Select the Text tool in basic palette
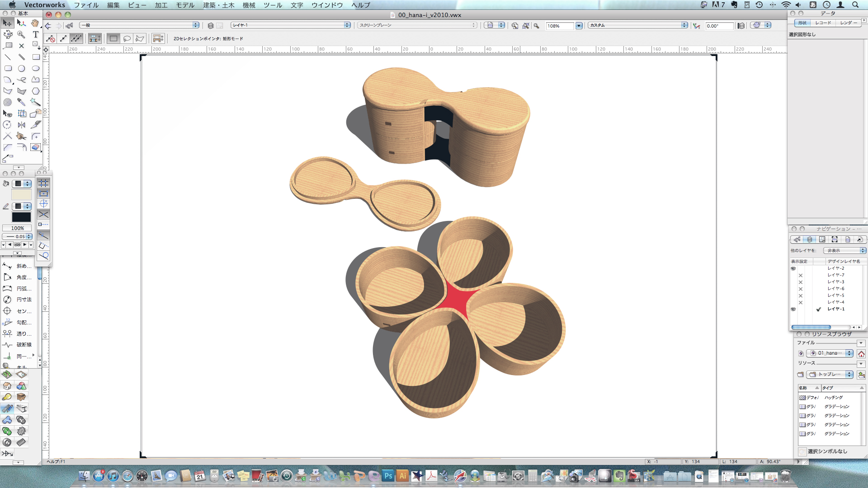This screenshot has height=488, width=868. click(35, 34)
